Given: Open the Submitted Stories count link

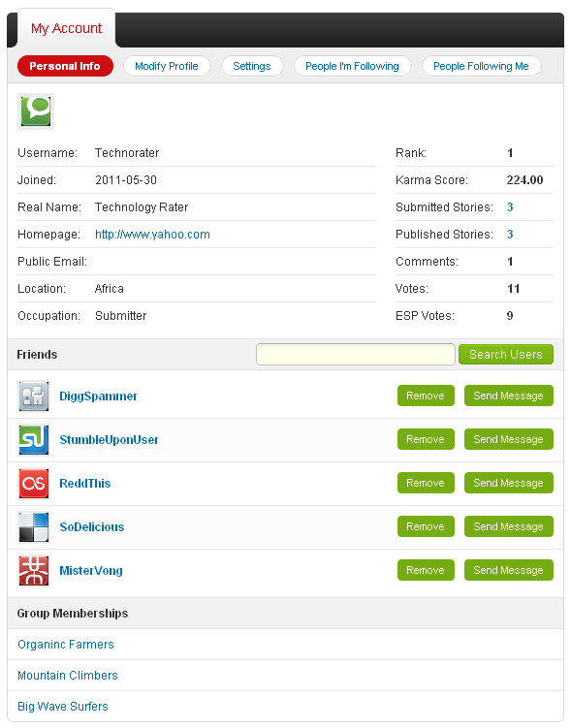Looking at the screenshot, I should point(510,207).
